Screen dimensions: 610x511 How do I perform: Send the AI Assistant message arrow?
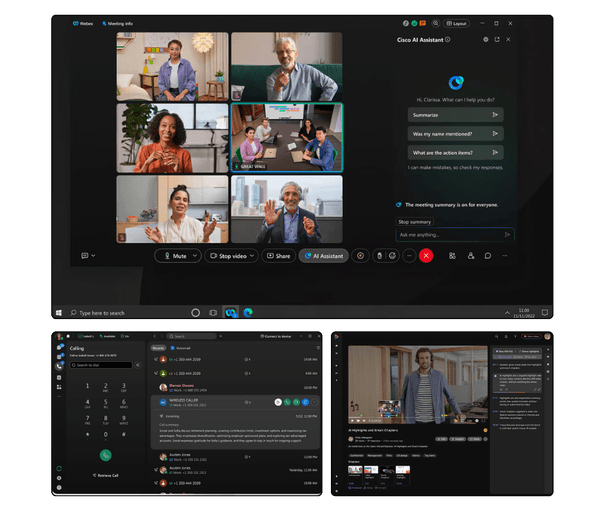tap(507, 234)
